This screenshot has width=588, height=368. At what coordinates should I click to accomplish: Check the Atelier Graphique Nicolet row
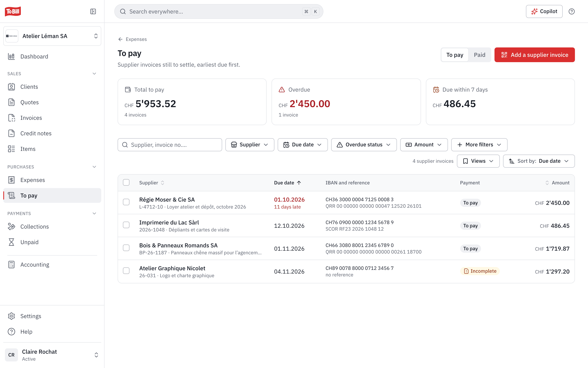pyautogui.click(x=126, y=271)
